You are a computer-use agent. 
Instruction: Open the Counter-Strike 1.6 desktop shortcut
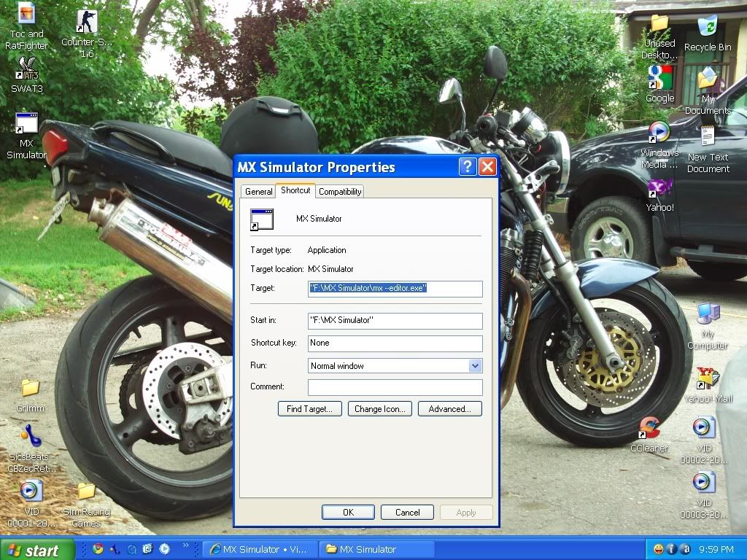click(87, 23)
